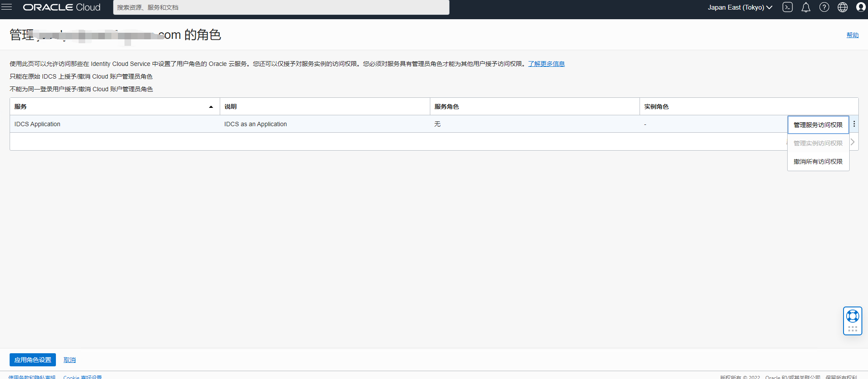Open the floating support lifebuoy widget
The width and height of the screenshot is (868, 379).
click(852, 321)
